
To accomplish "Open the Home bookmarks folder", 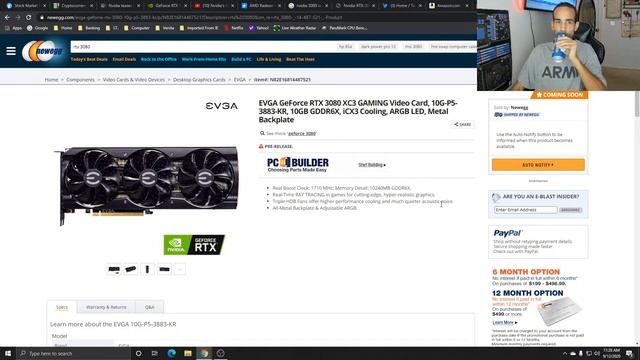I will 63,28.
